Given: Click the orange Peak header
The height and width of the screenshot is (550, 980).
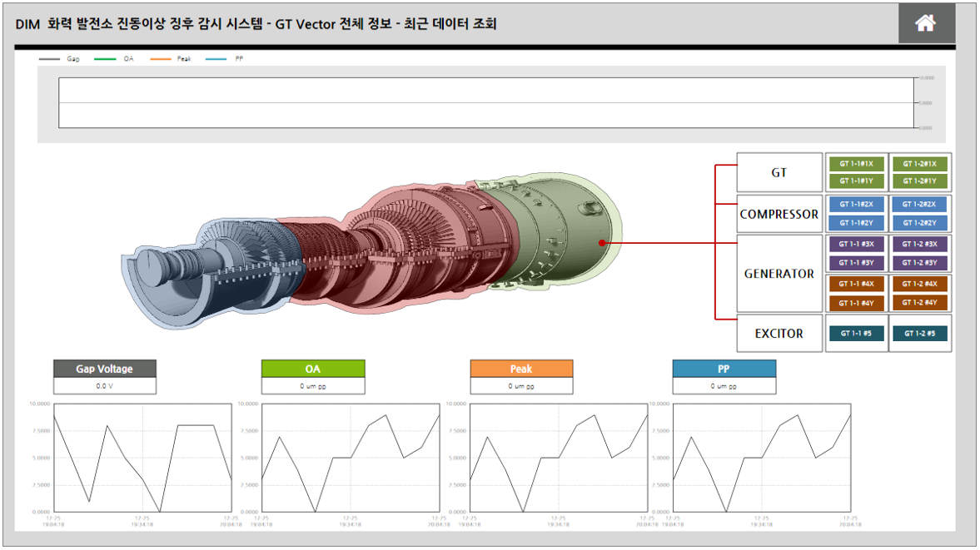Looking at the screenshot, I should coord(521,369).
